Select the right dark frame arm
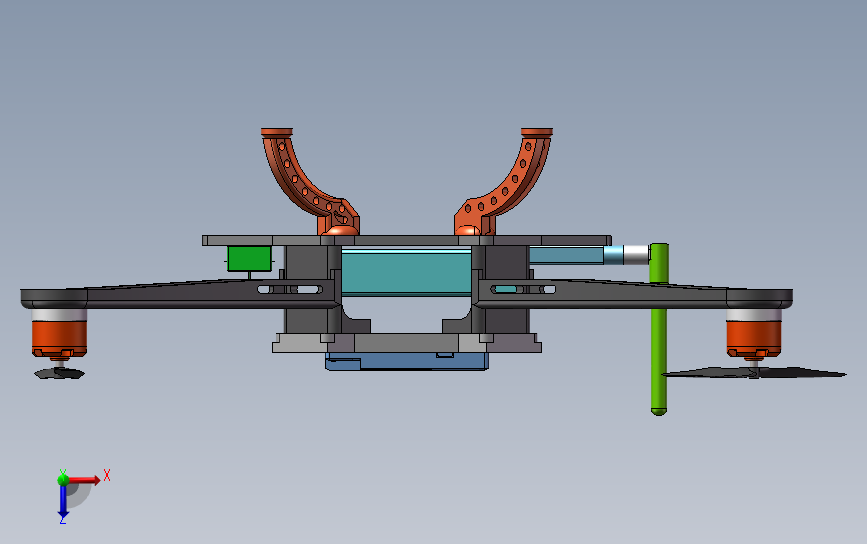 pos(633,294)
